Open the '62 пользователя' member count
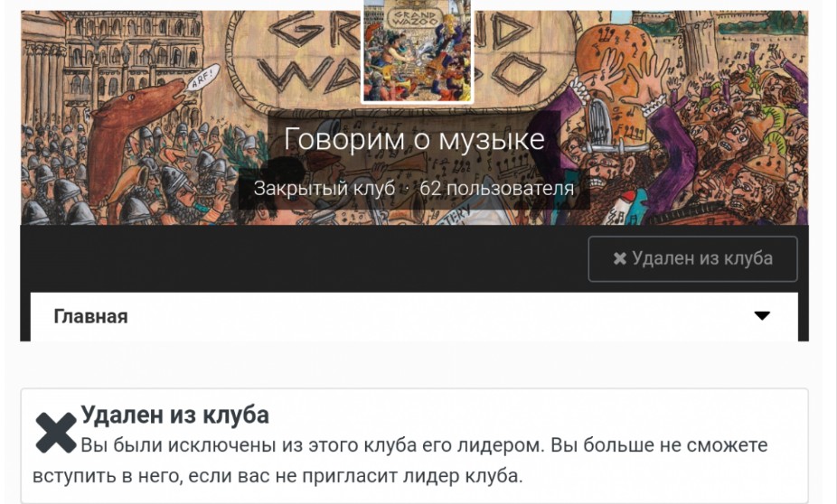Image resolution: width=837 pixels, height=504 pixels. pos(497,188)
